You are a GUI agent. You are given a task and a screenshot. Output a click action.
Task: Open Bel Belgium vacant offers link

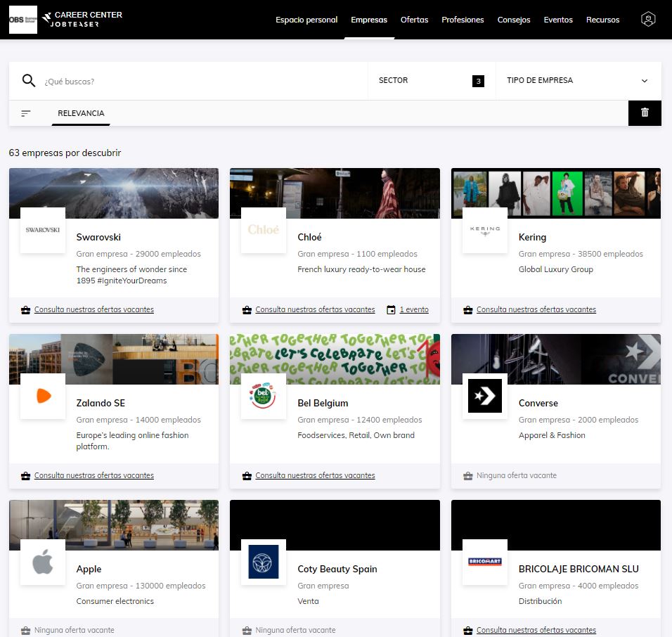pyautogui.click(x=315, y=475)
